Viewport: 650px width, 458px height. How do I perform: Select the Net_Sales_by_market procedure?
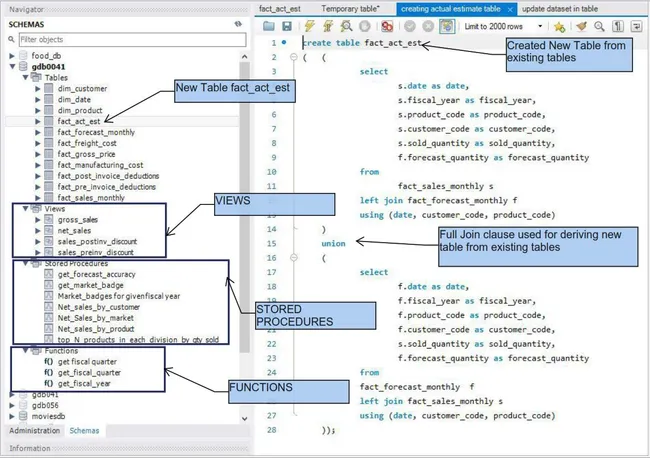96,318
